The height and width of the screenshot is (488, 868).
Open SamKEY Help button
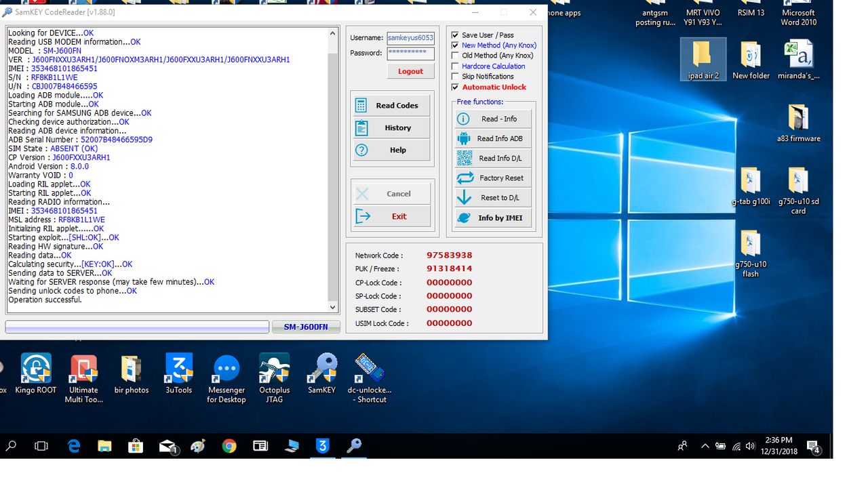click(x=391, y=150)
